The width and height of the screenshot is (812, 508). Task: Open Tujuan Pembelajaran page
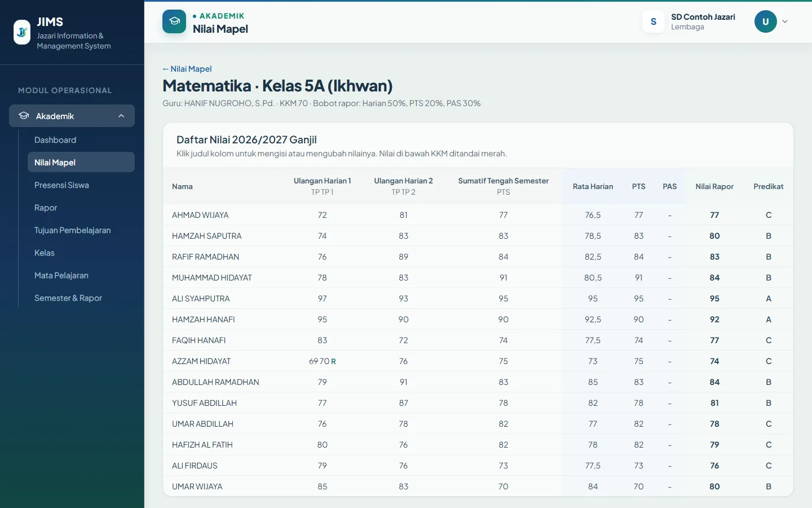pos(72,230)
